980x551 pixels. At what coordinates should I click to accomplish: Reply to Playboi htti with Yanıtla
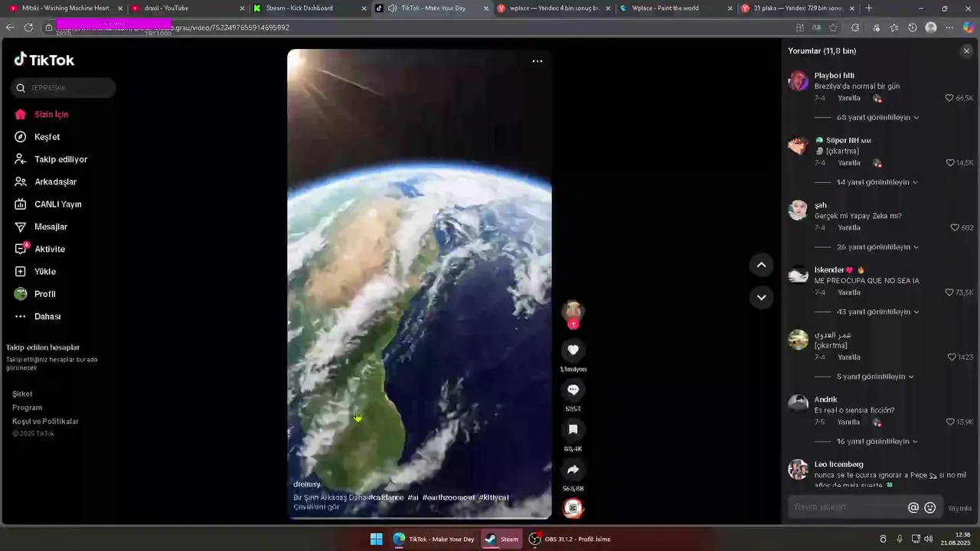pyautogui.click(x=848, y=98)
